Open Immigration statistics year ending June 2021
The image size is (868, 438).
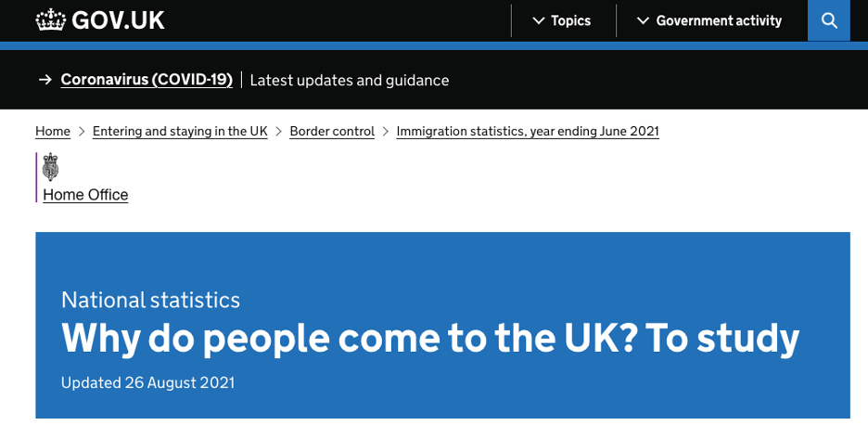[528, 131]
